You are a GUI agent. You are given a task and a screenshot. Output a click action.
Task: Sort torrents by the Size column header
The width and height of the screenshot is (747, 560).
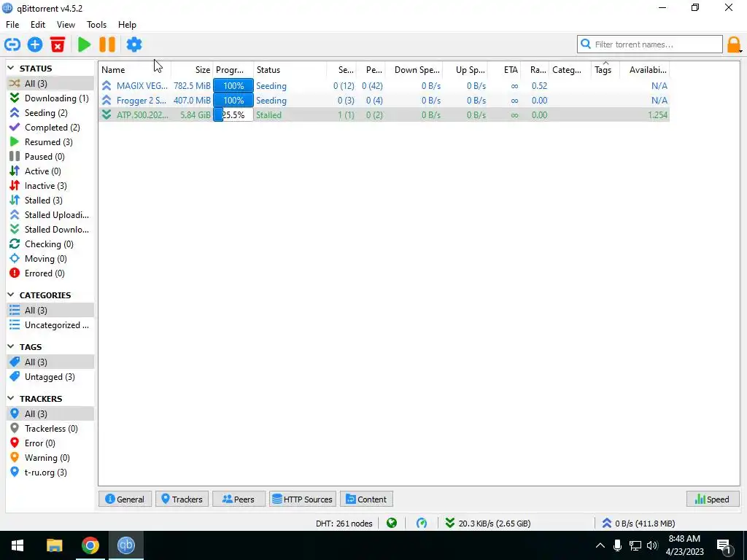[x=192, y=70]
